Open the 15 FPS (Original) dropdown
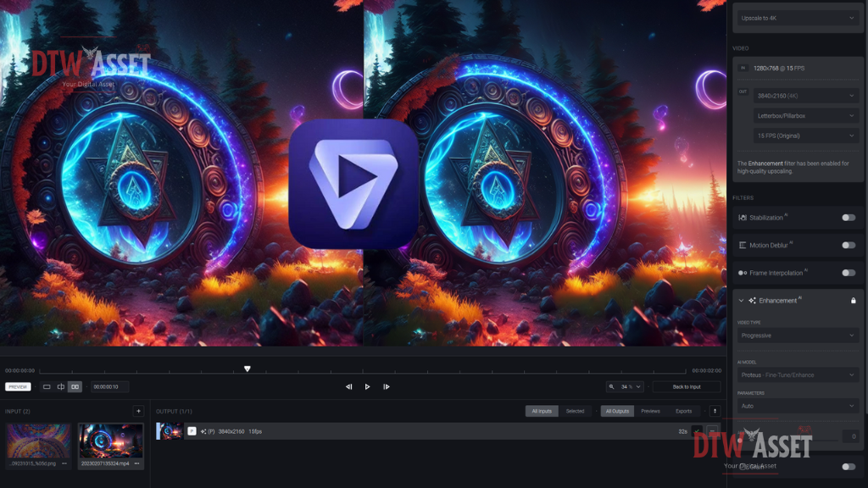868x488 pixels. 805,136
